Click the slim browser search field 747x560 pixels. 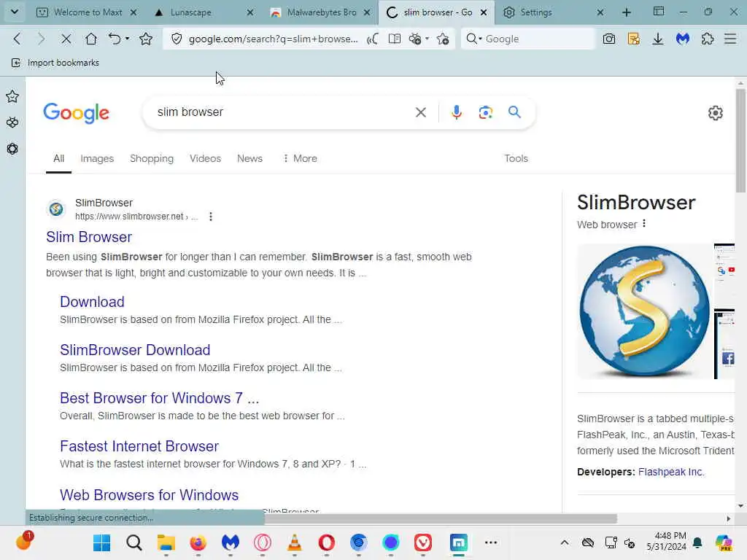point(281,112)
